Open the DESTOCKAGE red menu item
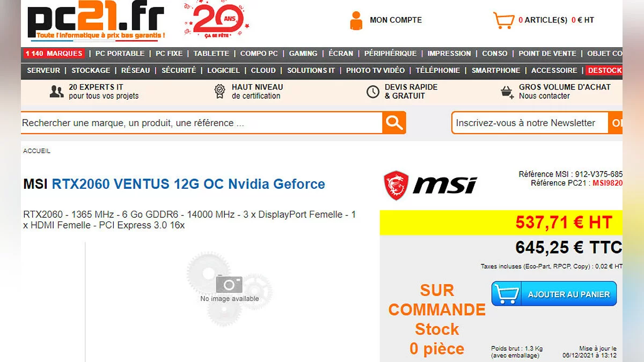 tap(605, 70)
